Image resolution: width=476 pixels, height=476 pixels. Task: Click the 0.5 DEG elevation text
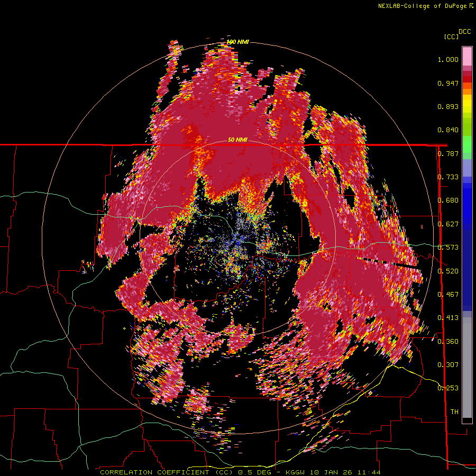coord(254,472)
